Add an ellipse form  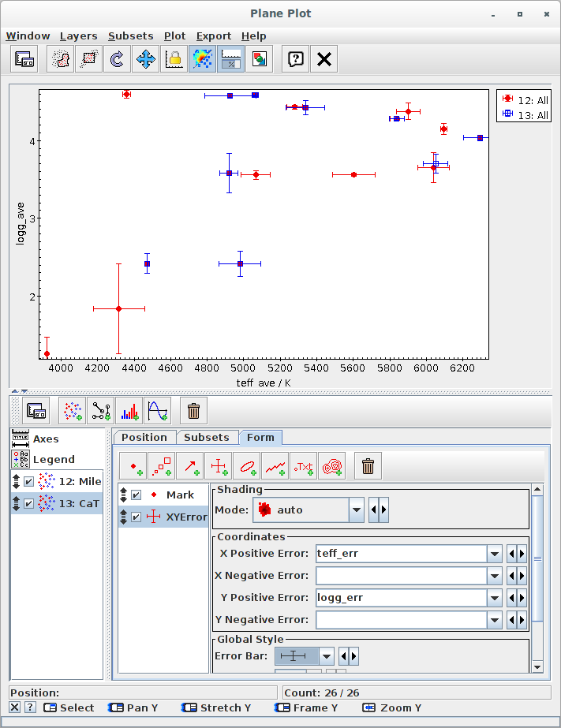pos(247,466)
